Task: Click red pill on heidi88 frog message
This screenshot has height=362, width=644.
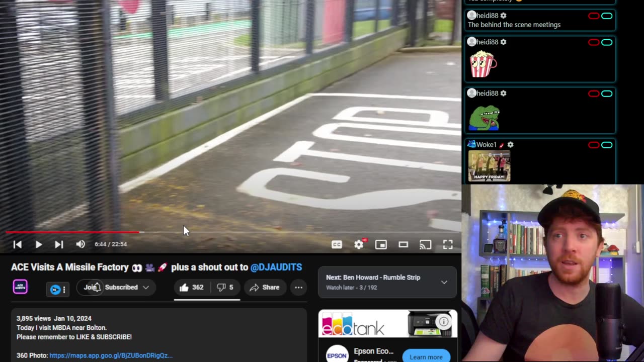Action: tap(594, 94)
